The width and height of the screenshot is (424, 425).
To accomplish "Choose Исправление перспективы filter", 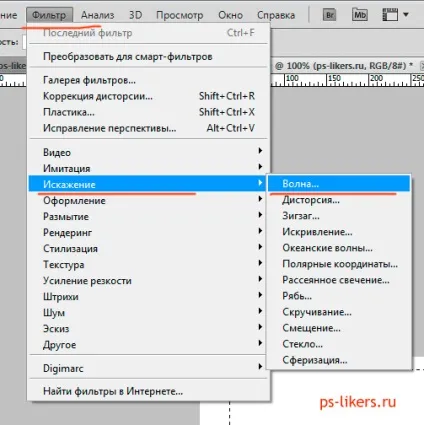I will [x=149, y=128].
